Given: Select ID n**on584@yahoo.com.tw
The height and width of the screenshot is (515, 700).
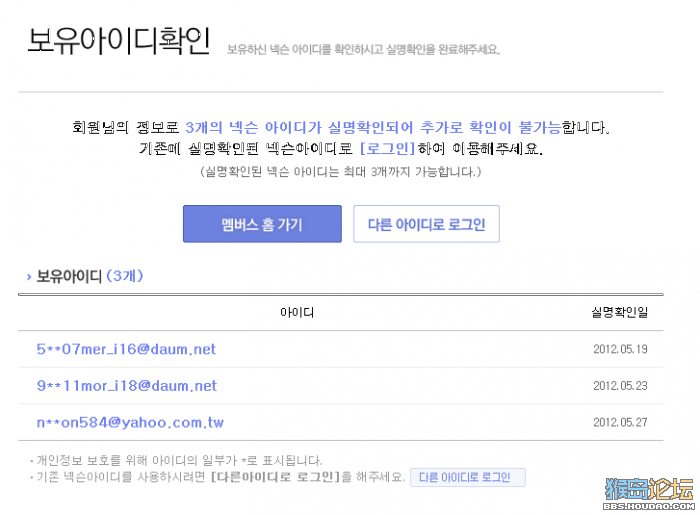Looking at the screenshot, I should (x=130, y=423).
